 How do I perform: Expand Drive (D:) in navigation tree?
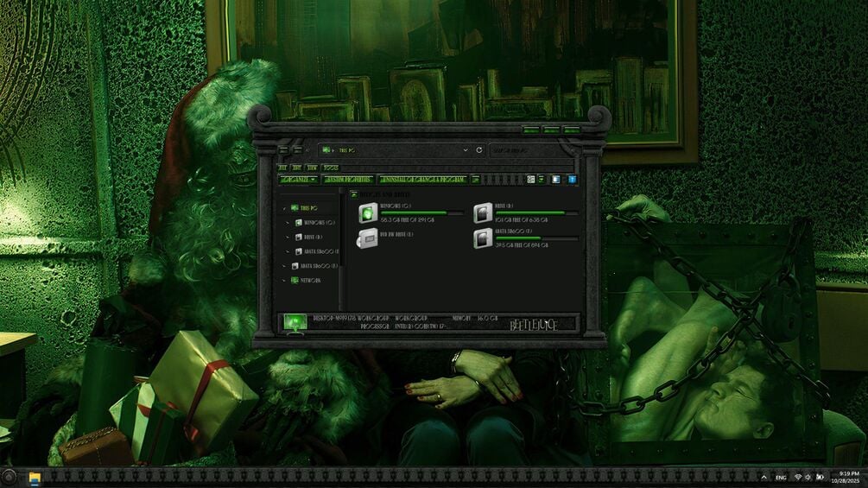[x=288, y=238]
